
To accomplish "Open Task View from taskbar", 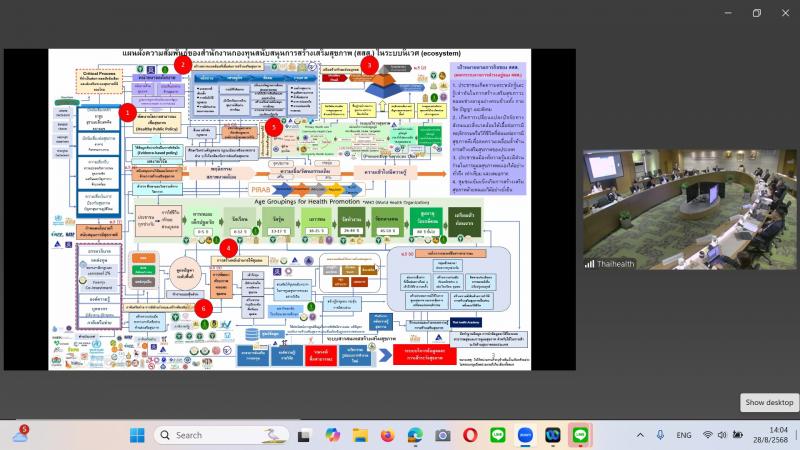I will (305, 435).
